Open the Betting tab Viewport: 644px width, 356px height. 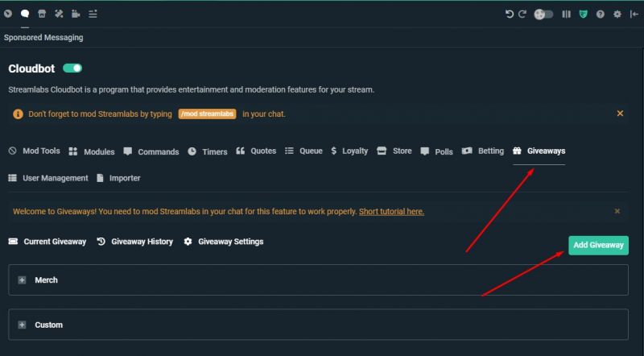pos(482,151)
